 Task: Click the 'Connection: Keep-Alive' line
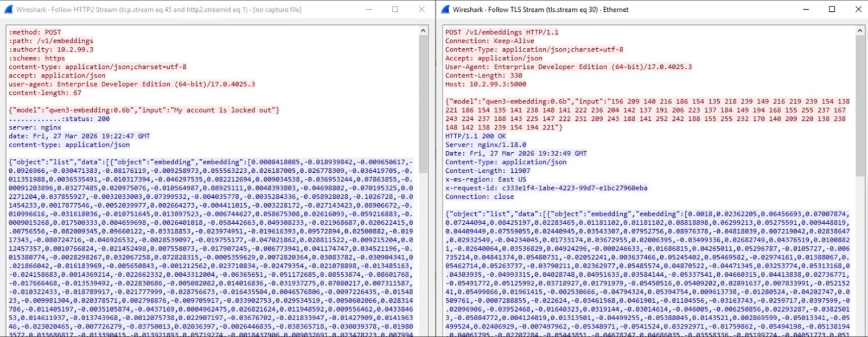coord(490,41)
